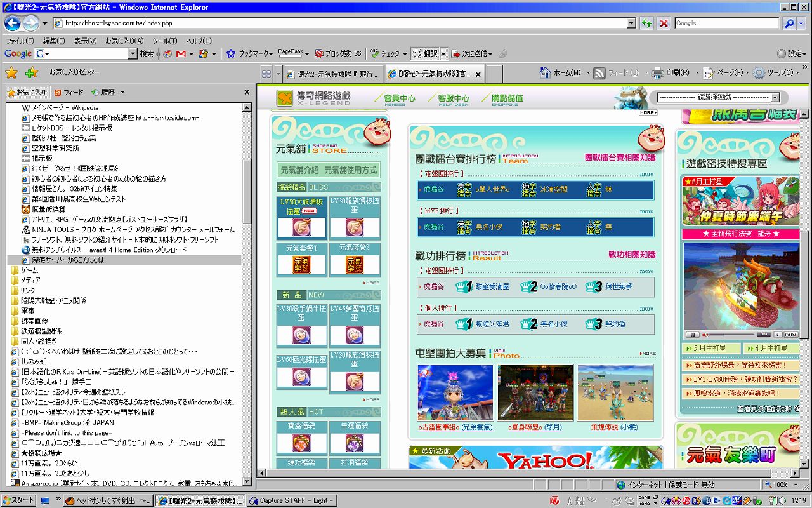Click the X-Legend 傳奇網路遊戲 logo

tap(314, 98)
